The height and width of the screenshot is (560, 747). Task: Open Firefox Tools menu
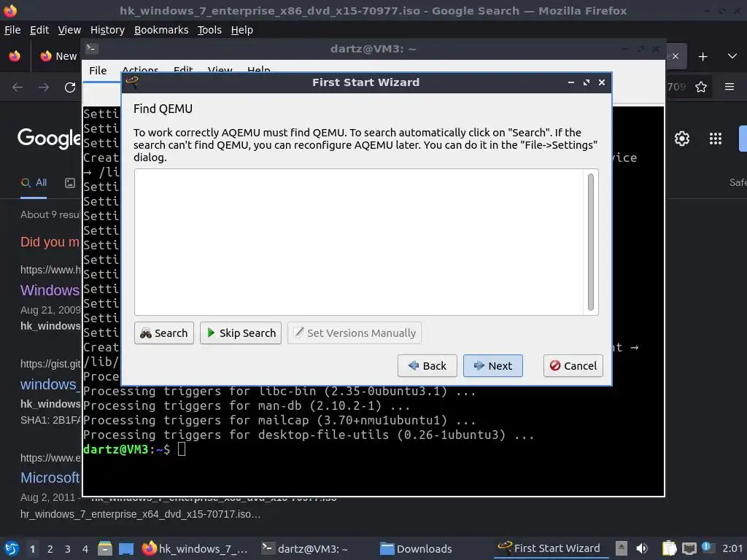point(209,30)
